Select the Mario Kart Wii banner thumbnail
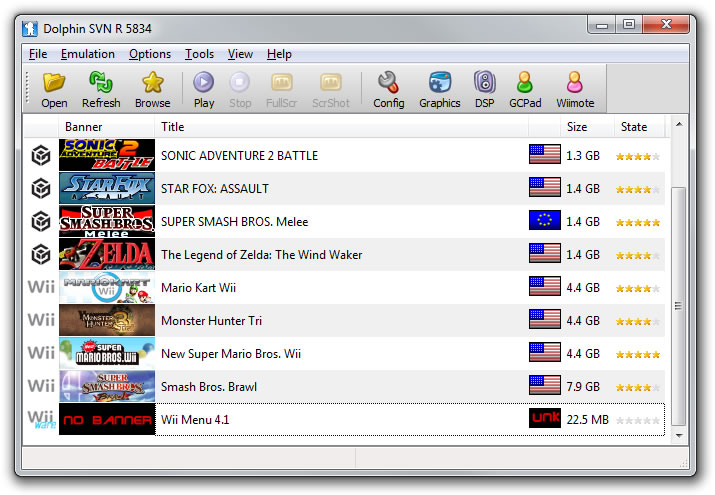Screen dimensions: 715x495 107,288
